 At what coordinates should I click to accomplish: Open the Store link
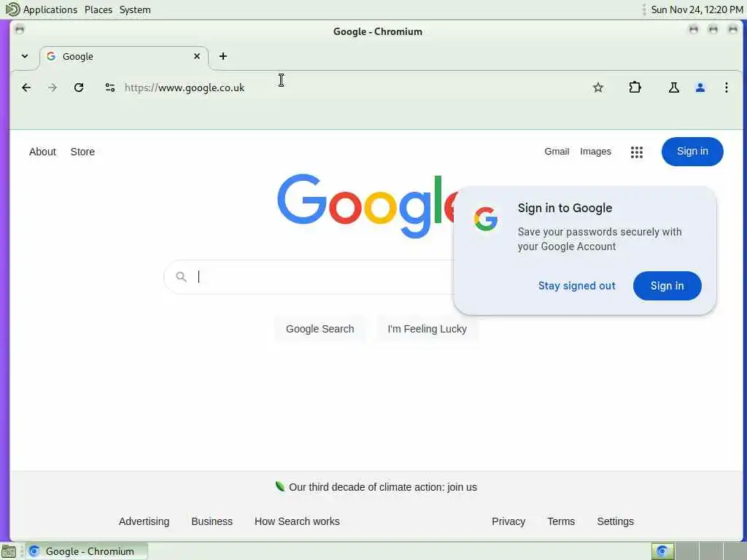[82, 152]
